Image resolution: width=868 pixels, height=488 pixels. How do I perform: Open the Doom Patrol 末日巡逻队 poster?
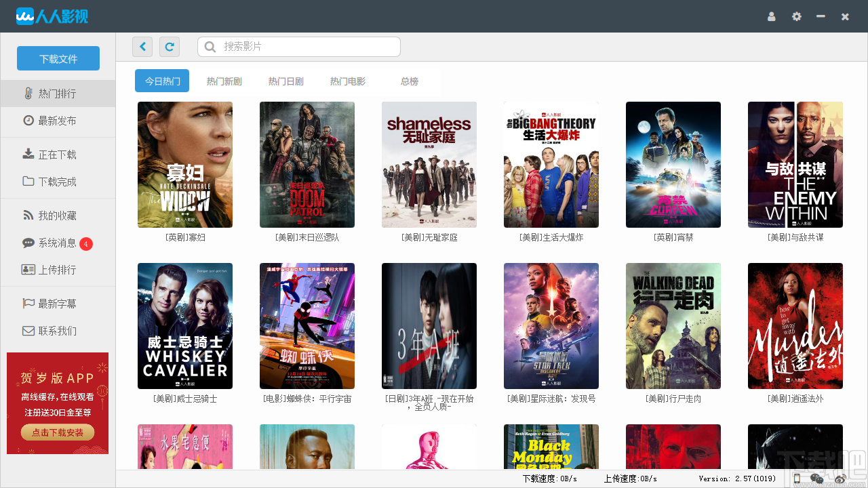pos(307,165)
